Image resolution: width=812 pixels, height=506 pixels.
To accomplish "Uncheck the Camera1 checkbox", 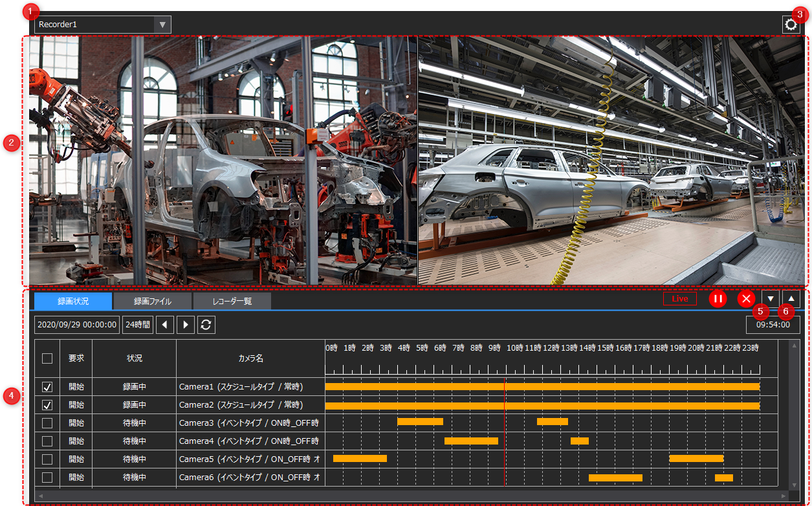I will tap(47, 387).
